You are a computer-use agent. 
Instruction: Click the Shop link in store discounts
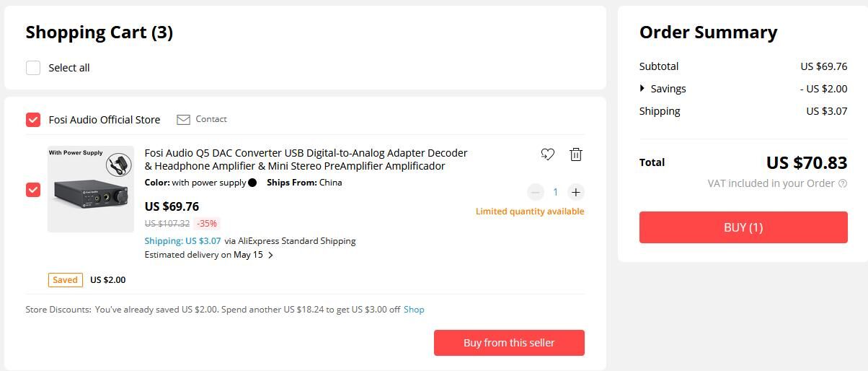tap(414, 310)
